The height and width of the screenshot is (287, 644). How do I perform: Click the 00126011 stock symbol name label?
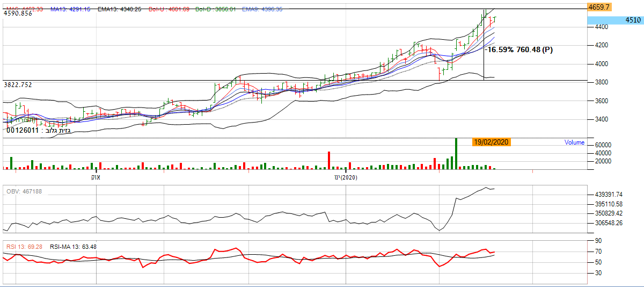pyautogui.click(x=38, y=130)
